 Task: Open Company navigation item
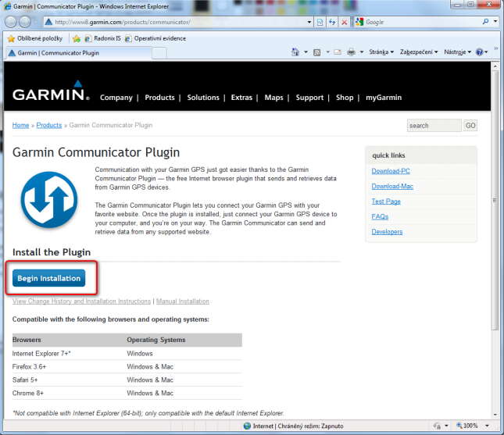click(116, 98)
